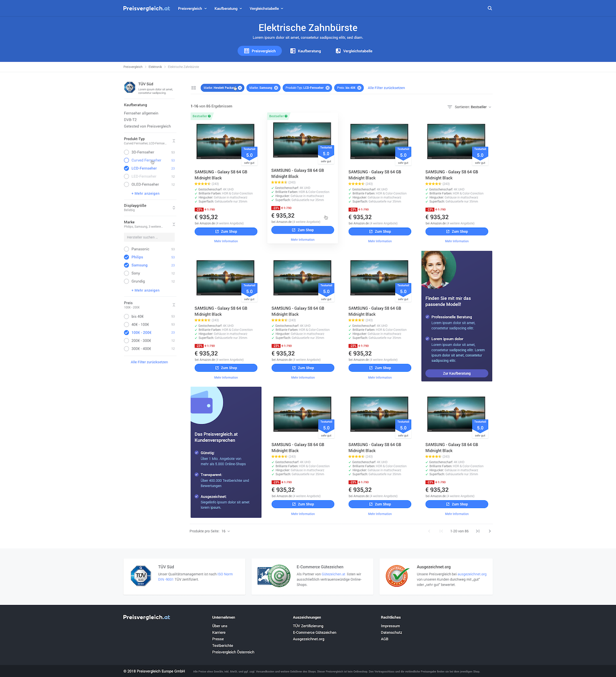
Task: Click the TÜV Süd logo in the certification card
Action: (x=141, y=576)
